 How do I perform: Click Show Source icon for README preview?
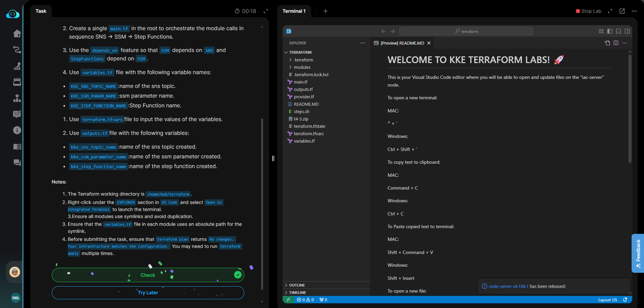(607, 43)
